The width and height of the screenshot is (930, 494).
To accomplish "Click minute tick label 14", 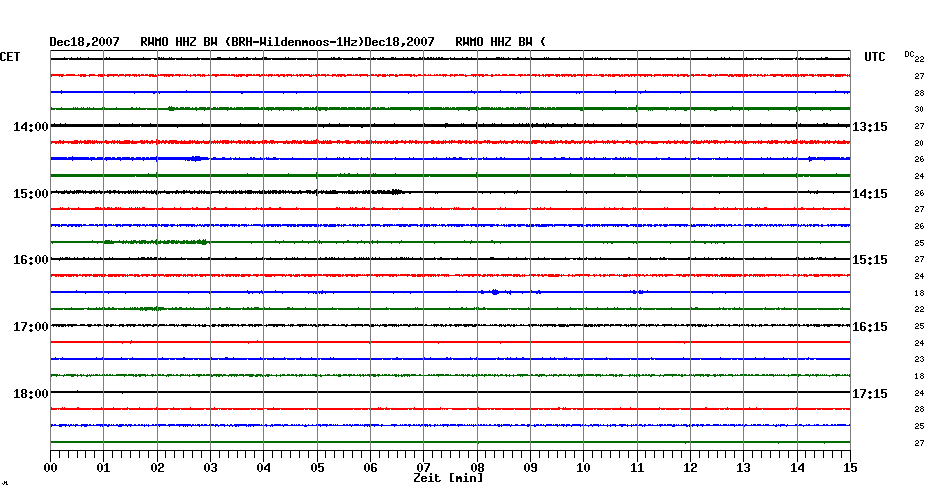I will pos(797,468).
